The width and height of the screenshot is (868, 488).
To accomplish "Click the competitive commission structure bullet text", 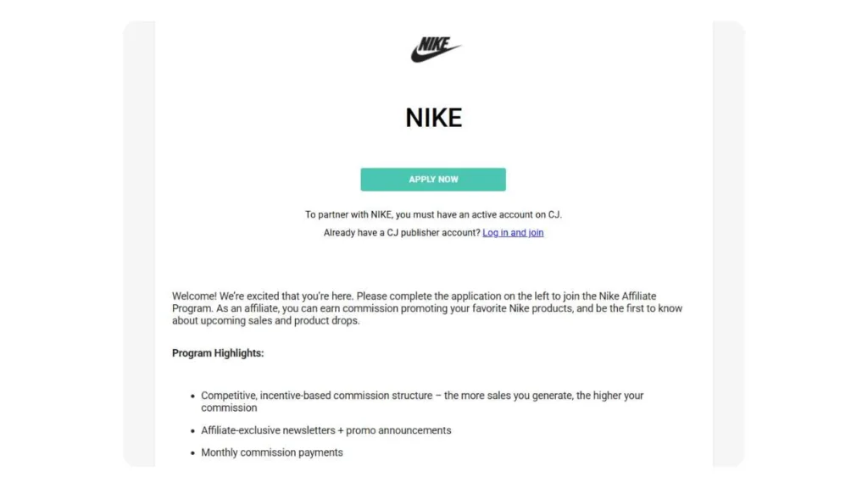I will (x=422, y=396).
